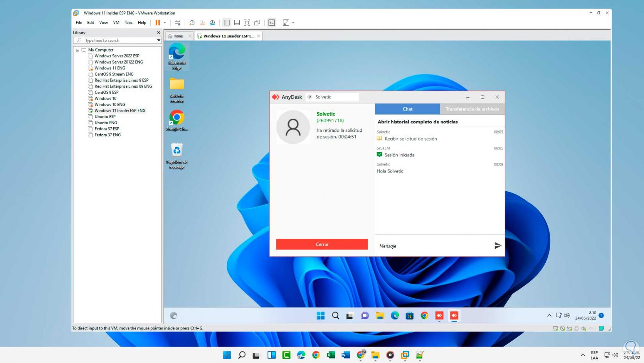Image resolution: width=644 pixels, height=363 pixels.
Task: Revert the VM to its previous snapshot
Action: 202,23
